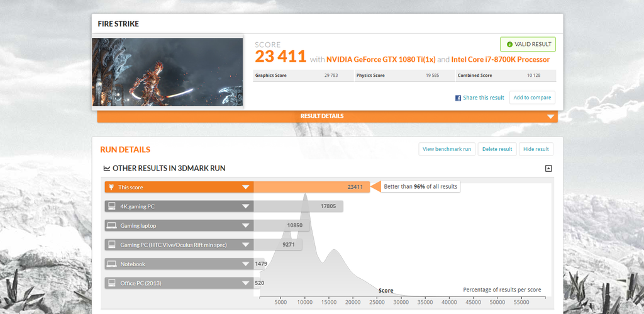Click the laptop icon on Gaming laptop row
The height and width of the screenshot is (314, 644).
[x=111, y=226]
